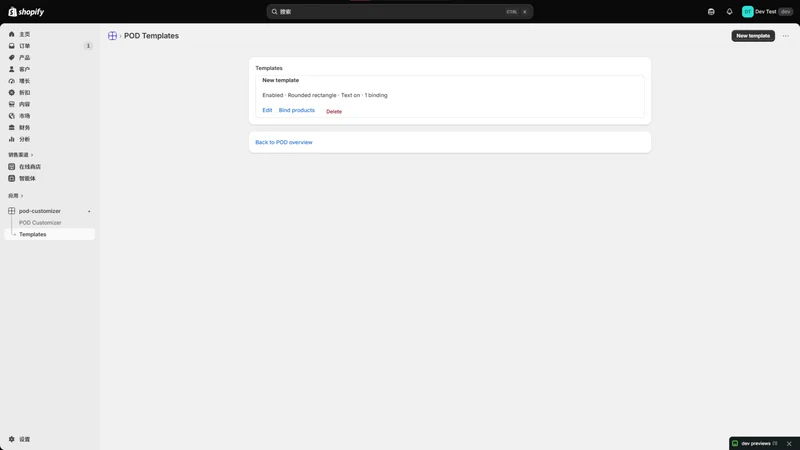Image resolution: width=800 pixels, height=450 pixels.
Task: Click the store icon in the top bar
Action: 711,12
